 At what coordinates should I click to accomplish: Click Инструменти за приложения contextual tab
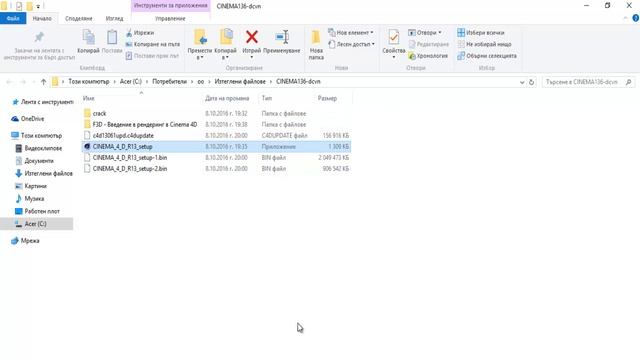171,6
